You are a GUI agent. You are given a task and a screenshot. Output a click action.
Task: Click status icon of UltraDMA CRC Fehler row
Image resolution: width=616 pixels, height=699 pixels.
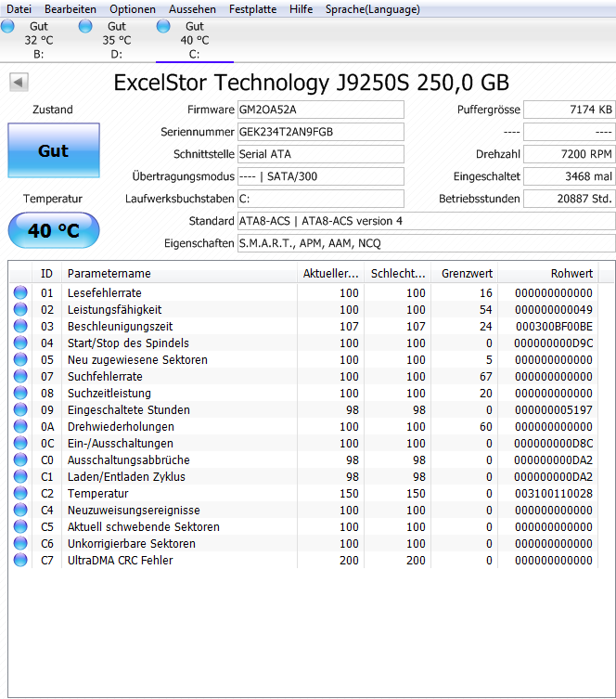click(20, 560)
